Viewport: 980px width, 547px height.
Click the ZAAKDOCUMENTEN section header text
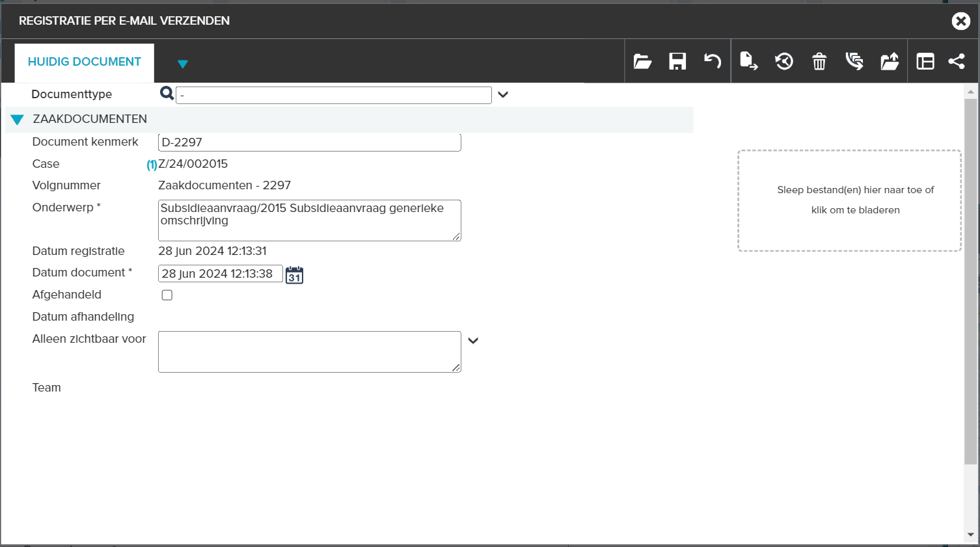point(90,119)
